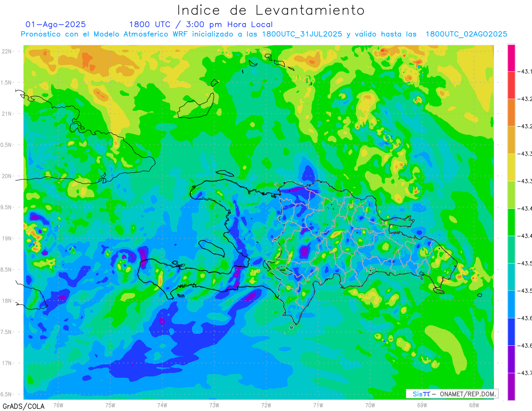Click the '-43.1' legend value
Screen dimensions: 532x411
click(x=525, y=71)
